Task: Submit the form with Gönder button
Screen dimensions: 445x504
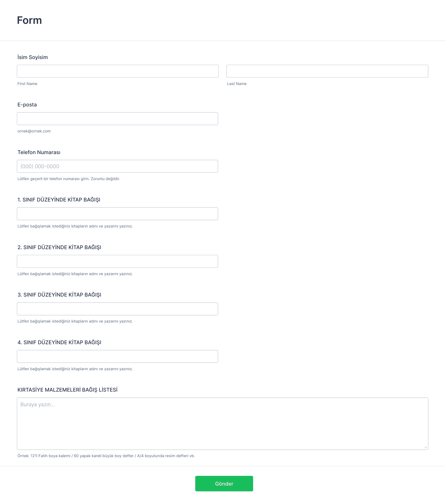Action: click(x=224, y=484)
